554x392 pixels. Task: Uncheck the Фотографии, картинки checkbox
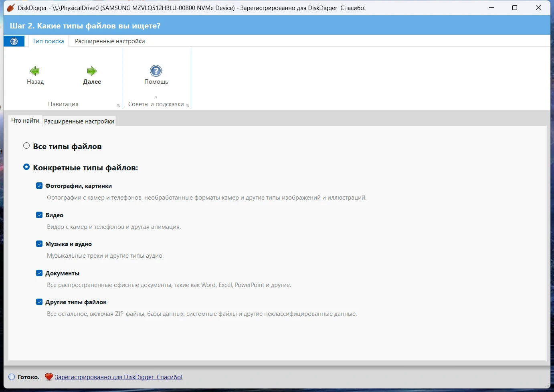click(39, 186)
